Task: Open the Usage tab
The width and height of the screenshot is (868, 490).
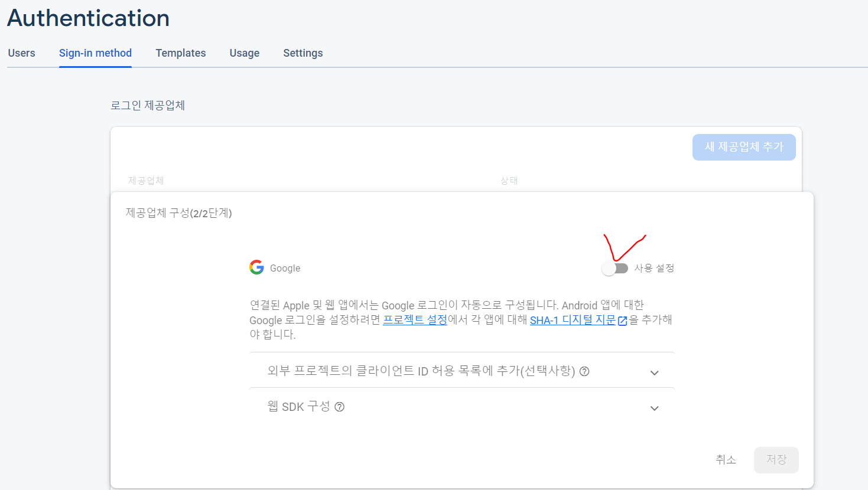Action: point(245,53)
